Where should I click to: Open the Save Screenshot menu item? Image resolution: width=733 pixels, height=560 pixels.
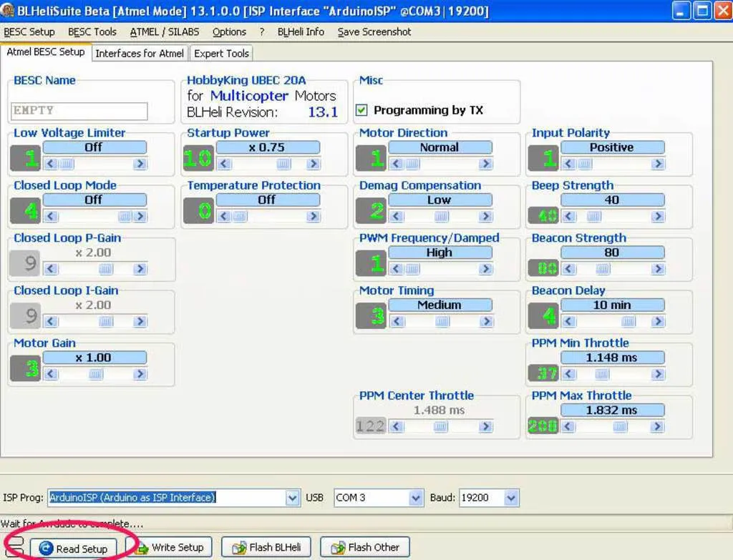point(374,31)
